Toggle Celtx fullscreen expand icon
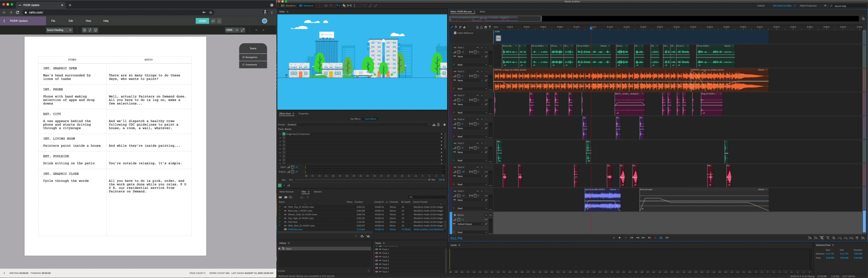Screen dimensions: 868x278 click(243, 30)
